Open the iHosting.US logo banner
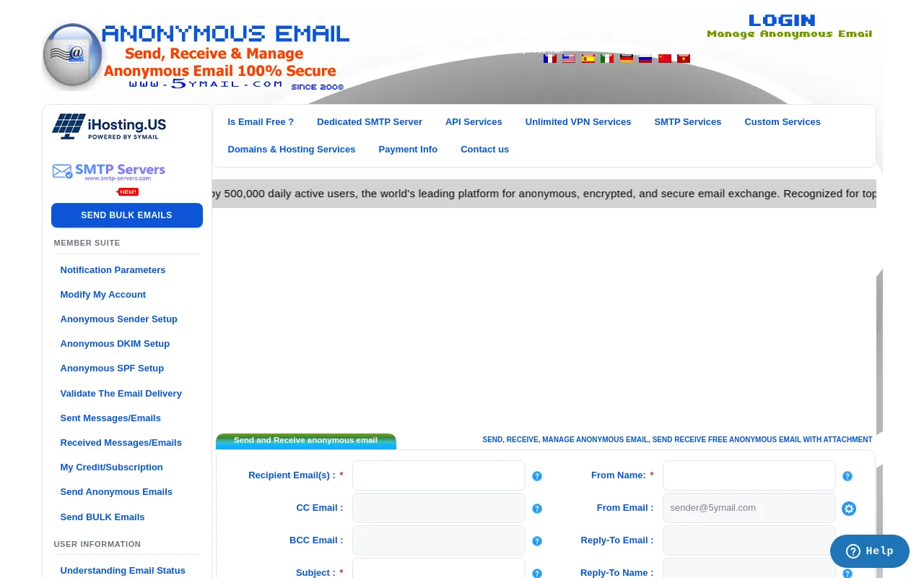The width and height of the screenshot is (924, 578). (x=110, y=126)
